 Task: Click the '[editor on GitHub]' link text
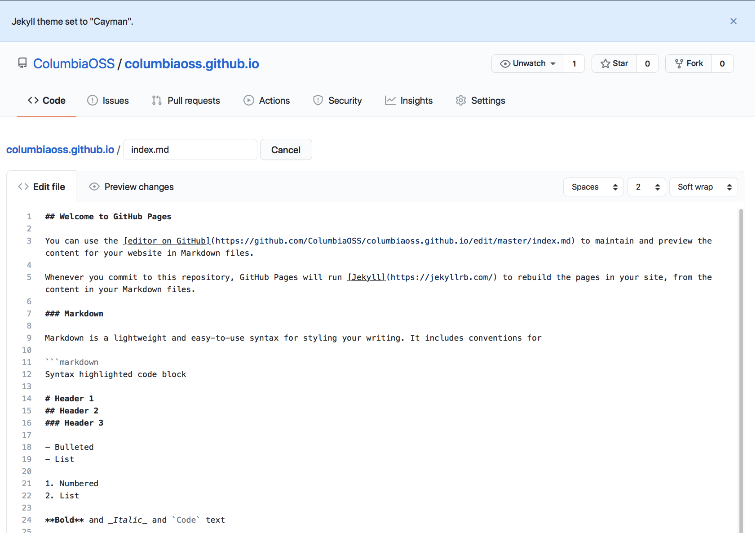[x=167, y=241]
